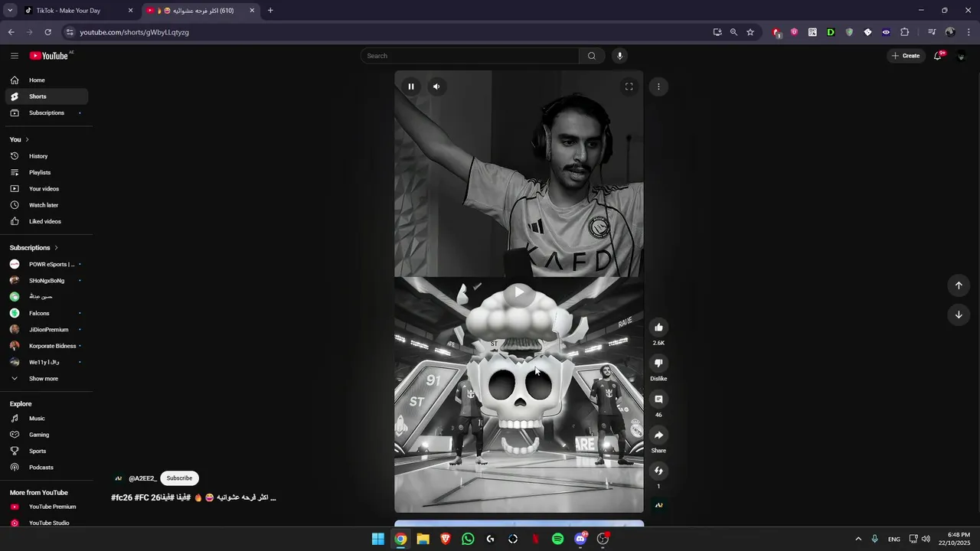Open YouTube Premium

pyautogui.click(x=47, y=507)
